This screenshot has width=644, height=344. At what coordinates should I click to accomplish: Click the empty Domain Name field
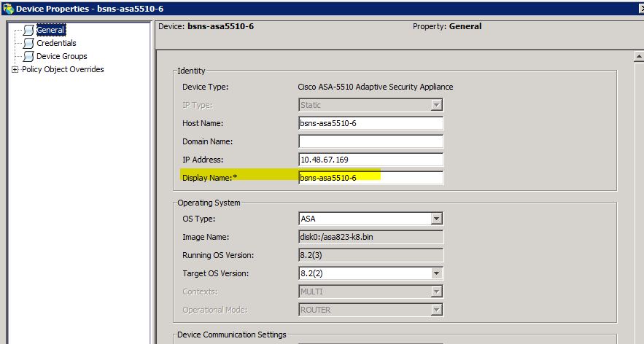click(371, 141)
